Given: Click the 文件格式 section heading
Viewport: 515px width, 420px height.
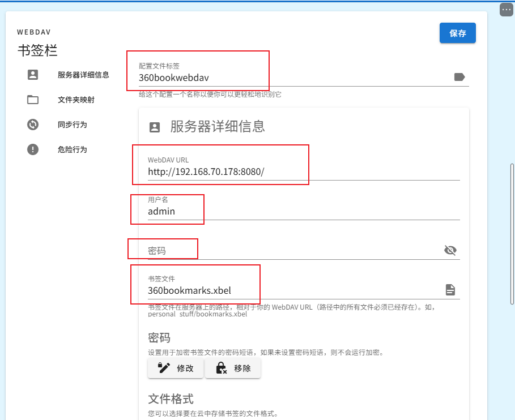Looking at the screenshot, I should pos(171,399).
